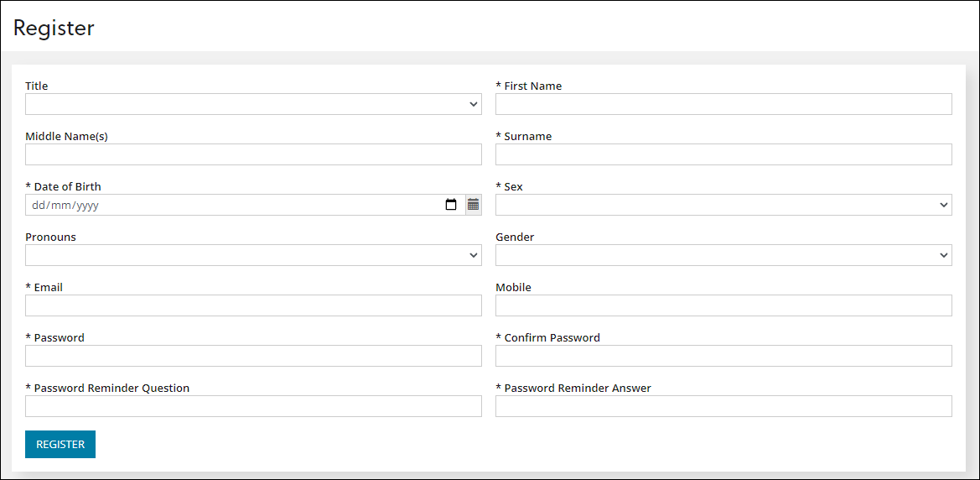The height and width of the screenshot is (480, 980).
Task: Focus the Password Reminder Answer field
Action: tap(723, 406)
